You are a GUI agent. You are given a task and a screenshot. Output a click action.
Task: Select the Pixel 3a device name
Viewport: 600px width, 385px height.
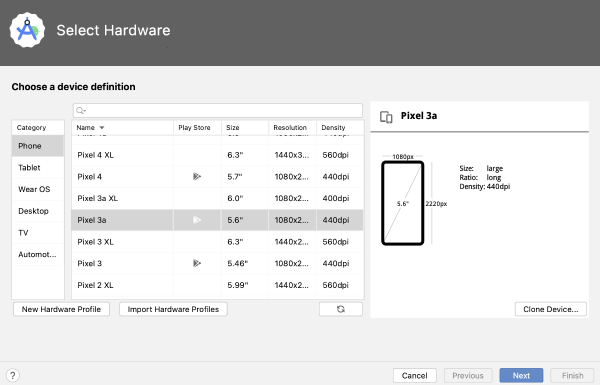(92, 220)
